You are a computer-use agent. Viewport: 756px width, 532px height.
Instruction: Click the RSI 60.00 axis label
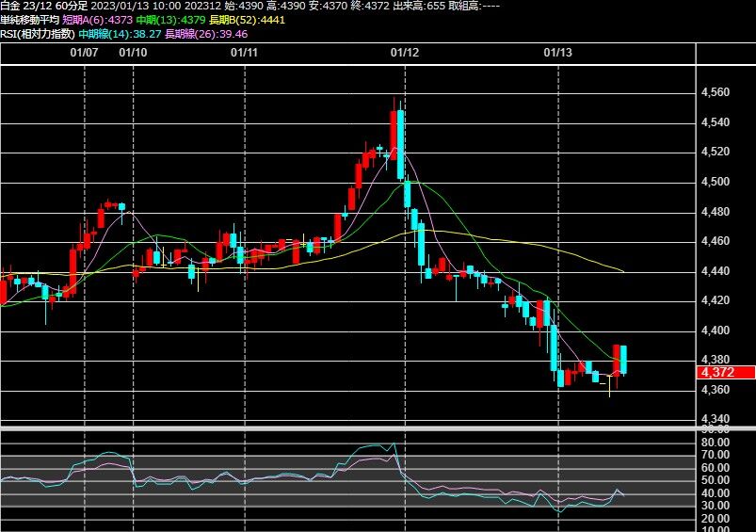pyautogui.click(x=716, y=467)
